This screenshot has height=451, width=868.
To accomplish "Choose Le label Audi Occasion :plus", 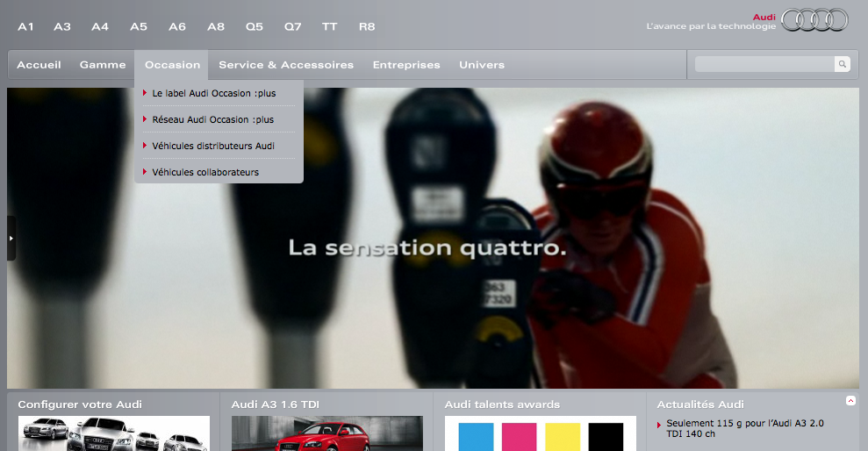I will [x=213, y=93].
